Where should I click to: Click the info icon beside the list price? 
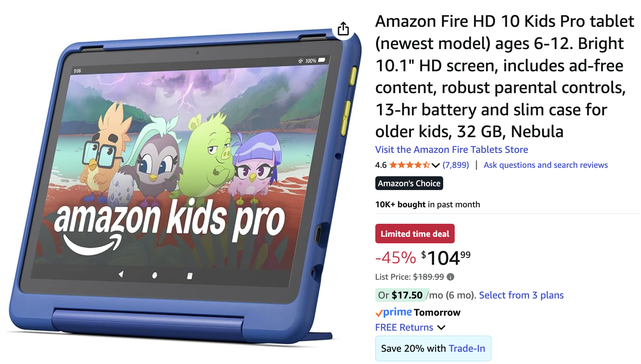coord(450,277)
